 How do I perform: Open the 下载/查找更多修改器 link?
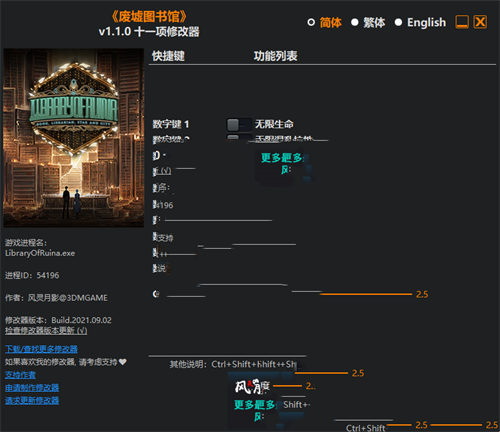(41, 349)
